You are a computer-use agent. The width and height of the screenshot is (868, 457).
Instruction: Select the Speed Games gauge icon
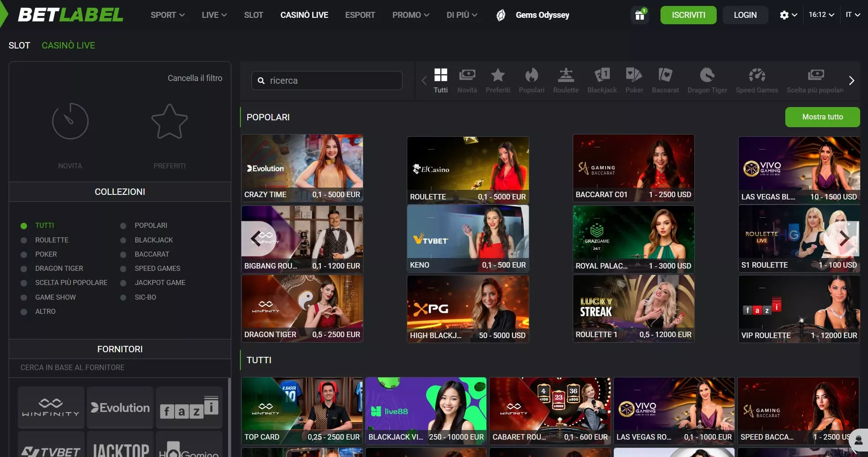(757, 75)
